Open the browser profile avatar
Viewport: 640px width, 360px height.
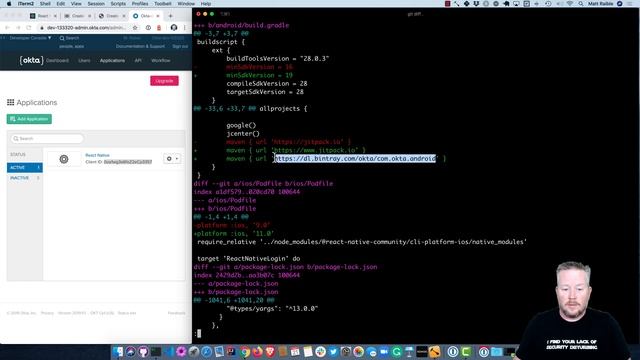pos(174,28)
